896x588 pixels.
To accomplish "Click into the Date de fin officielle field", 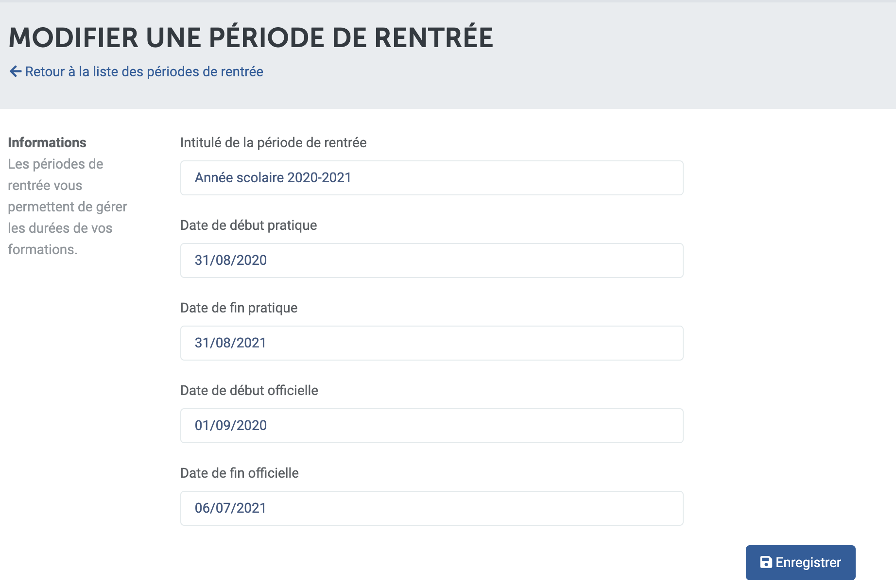I will tap(431, 508).
